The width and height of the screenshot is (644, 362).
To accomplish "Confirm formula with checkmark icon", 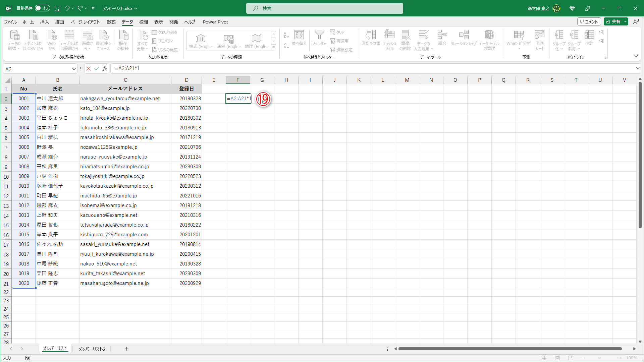I will coord(97,69).
